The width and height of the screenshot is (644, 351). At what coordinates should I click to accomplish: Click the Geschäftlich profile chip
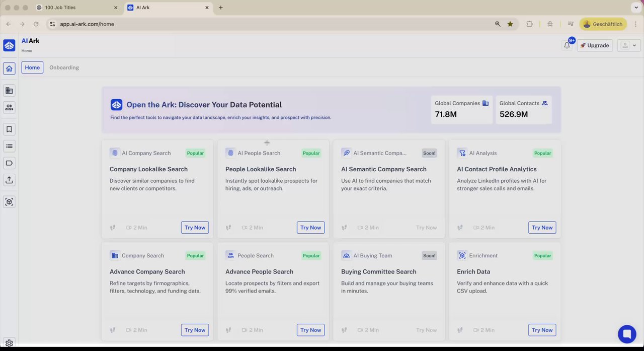(x=602, y=24)
